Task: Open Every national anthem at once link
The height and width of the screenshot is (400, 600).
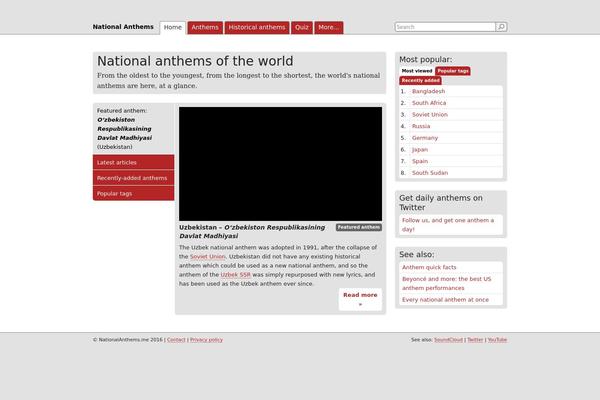Action: (445, 300)
